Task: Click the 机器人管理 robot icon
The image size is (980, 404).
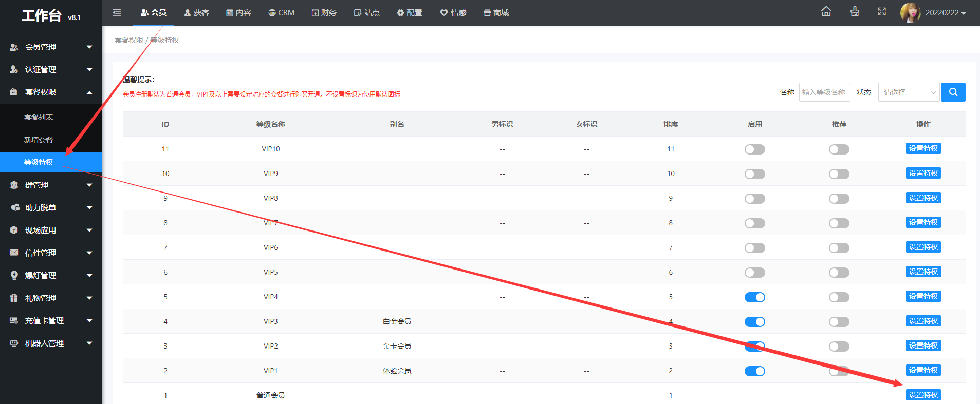Action: [x=14, y=343]
